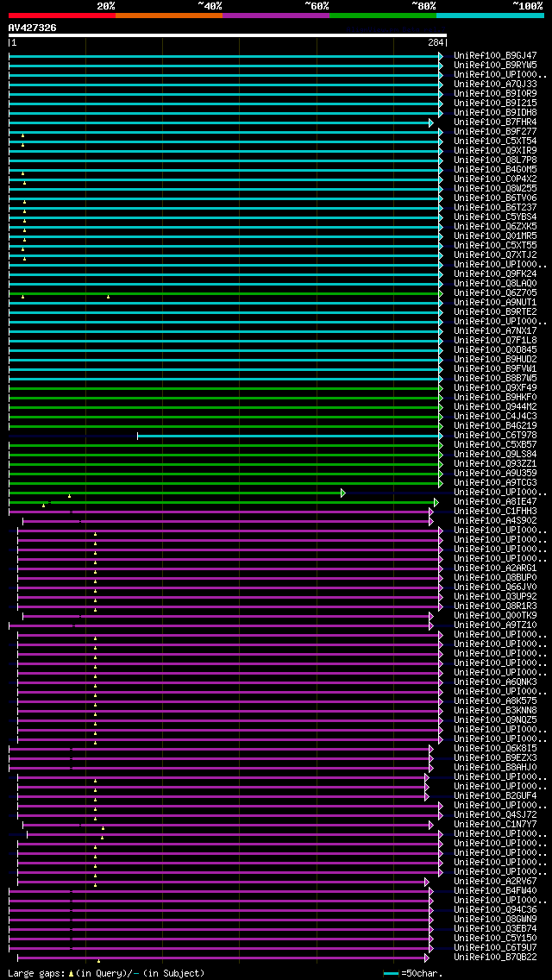This screenshot has width=552, height=980.
Task: Select the UniRef100_Q9XF49 label
Action: 495,387
